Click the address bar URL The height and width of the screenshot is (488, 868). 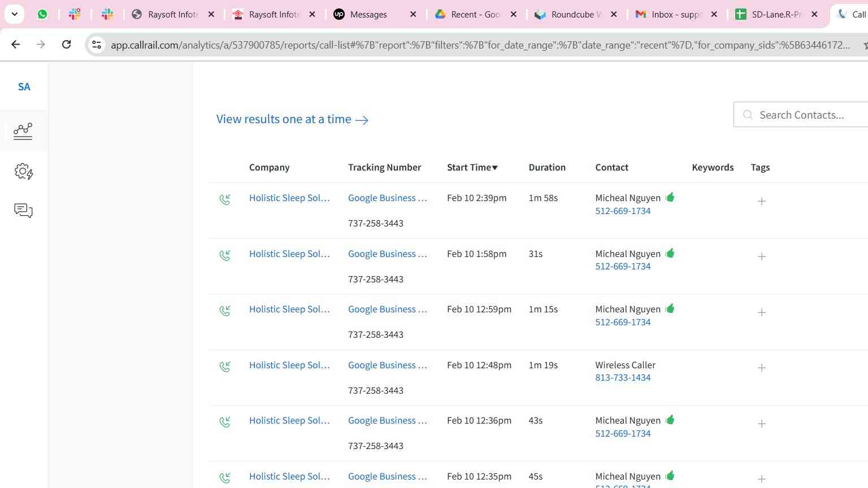(480, 45)
